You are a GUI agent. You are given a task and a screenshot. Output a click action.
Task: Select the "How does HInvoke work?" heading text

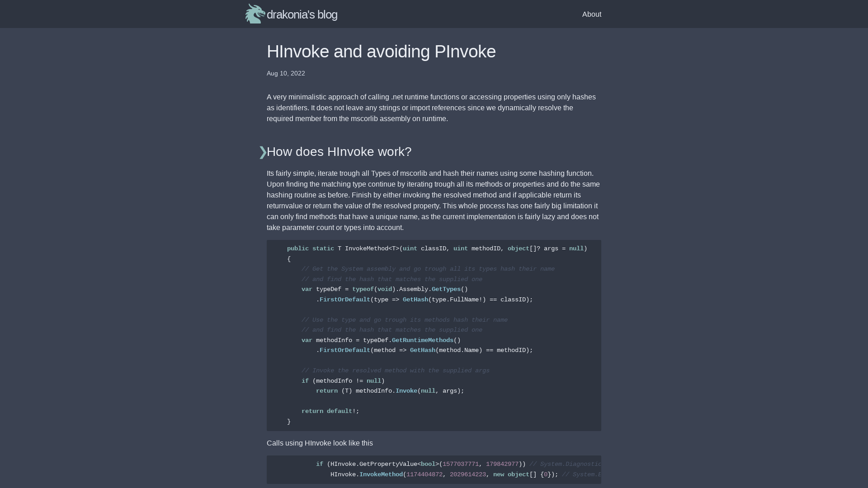click(x=339, y=152)
